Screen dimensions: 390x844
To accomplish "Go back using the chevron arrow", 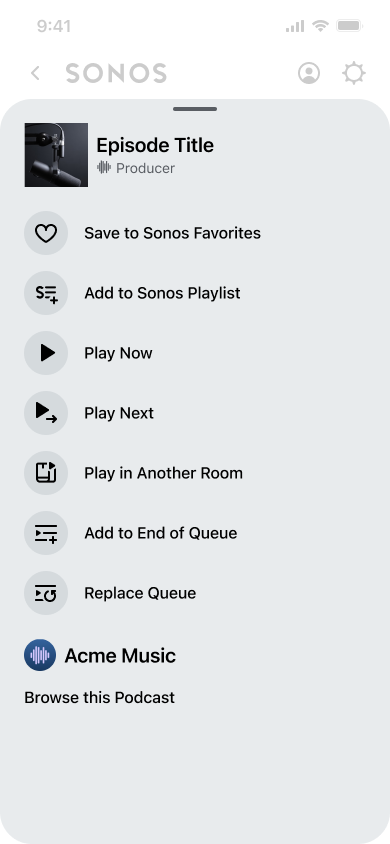I will (36, 73).
